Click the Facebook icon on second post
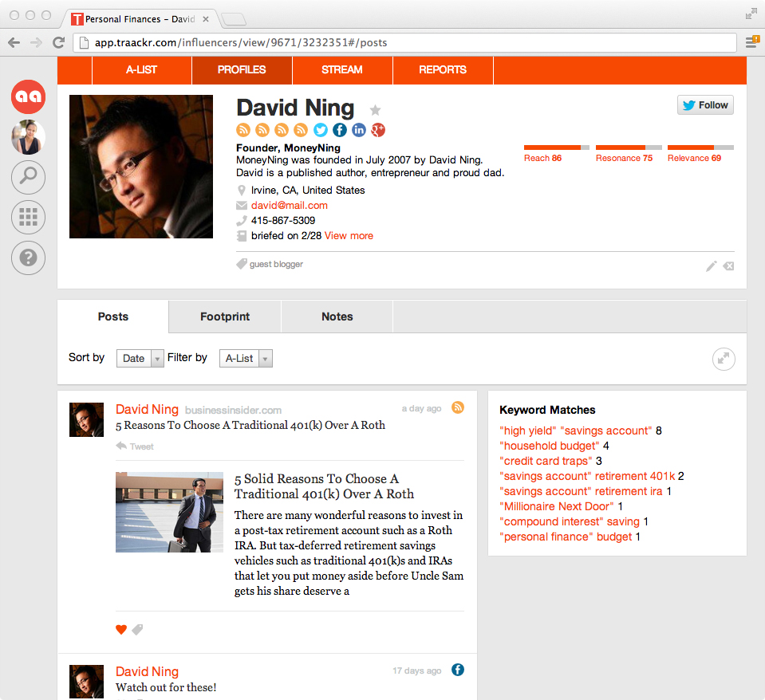 pyautogui.click(x=458, y=670)
